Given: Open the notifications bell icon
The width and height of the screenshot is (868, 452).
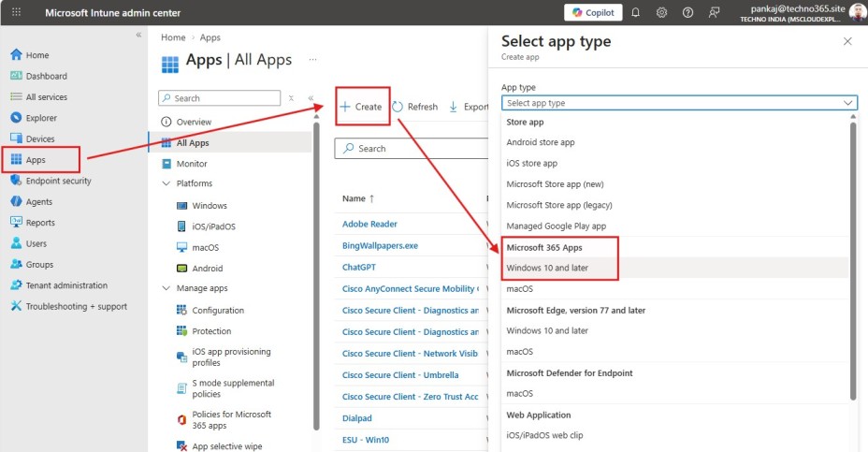Looking at the screenshot, I should [x=635, y=12].
